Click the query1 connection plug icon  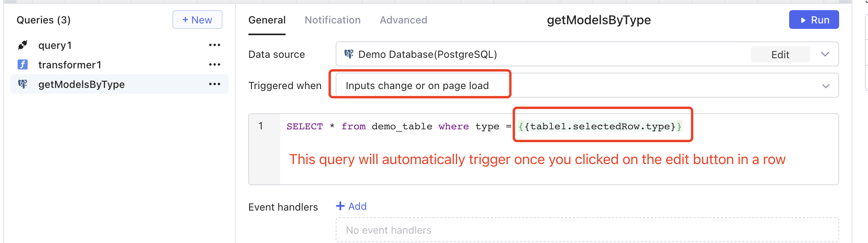point(23,45)
